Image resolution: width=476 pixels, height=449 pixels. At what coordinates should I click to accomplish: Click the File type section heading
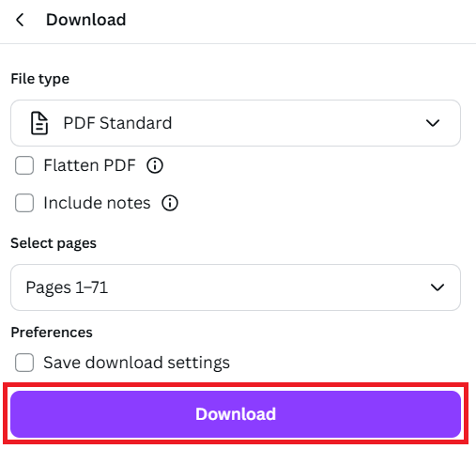(x=40, y=79)
